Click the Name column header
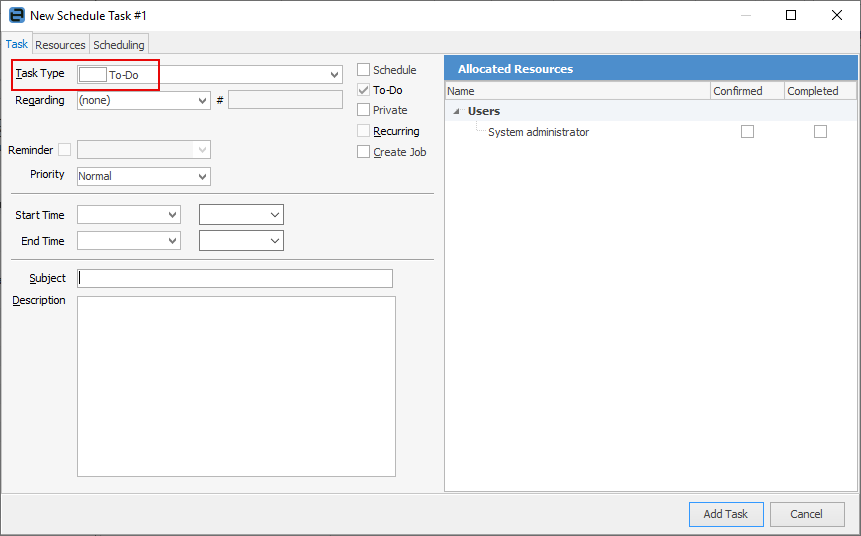The height and width of the screenshot is (536, 861). click(x=578, y=91)
